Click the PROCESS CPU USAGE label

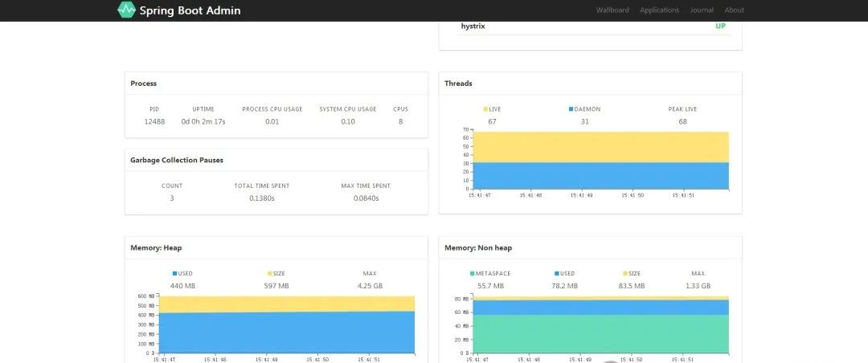click(x=272, y=109)
